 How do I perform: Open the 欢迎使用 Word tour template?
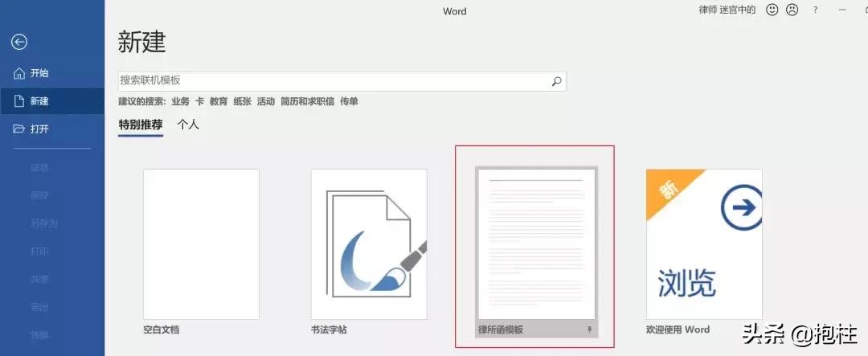click(x=704, y=244)
